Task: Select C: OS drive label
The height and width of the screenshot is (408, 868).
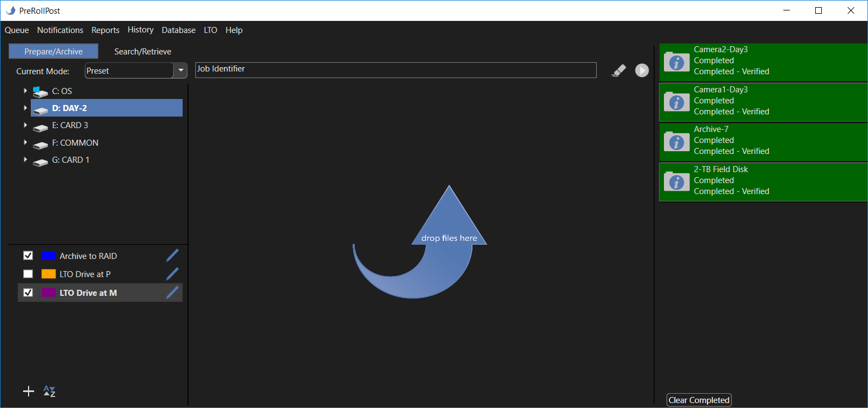Action: pos(62,91)
